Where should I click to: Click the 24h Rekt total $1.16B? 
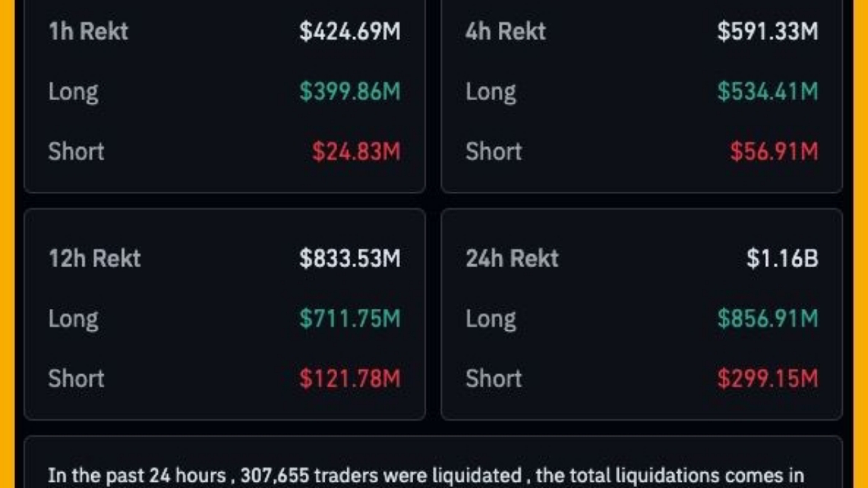782,258
